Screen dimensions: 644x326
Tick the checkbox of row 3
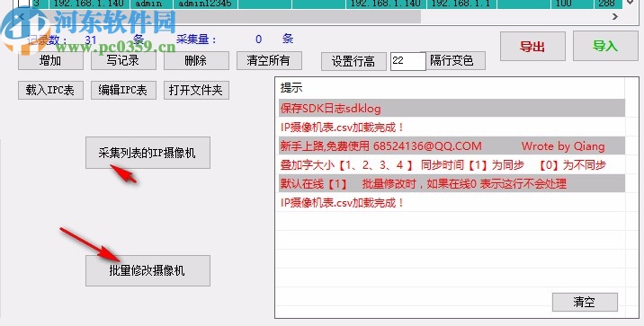click(x=24, y=4)
